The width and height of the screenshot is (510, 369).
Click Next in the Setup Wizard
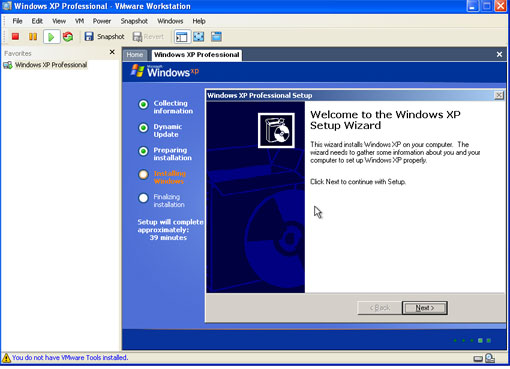pyautogui.click(x=425, y=308)
